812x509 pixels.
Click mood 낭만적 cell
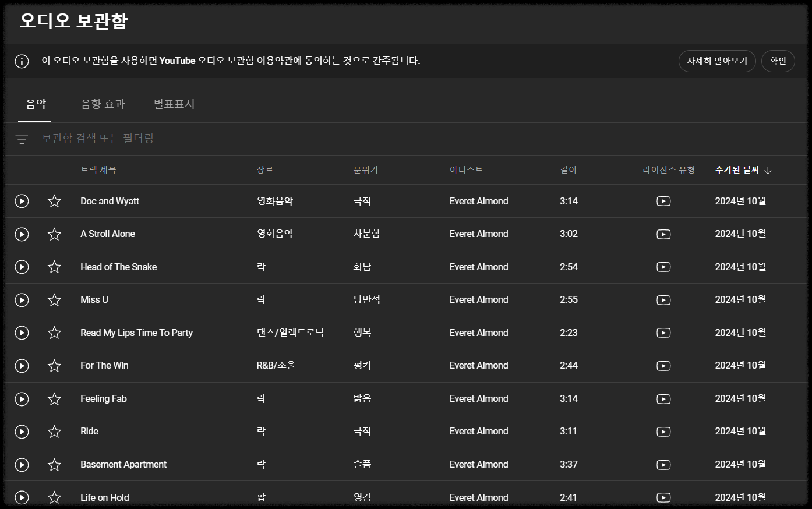tap(367, 300)
